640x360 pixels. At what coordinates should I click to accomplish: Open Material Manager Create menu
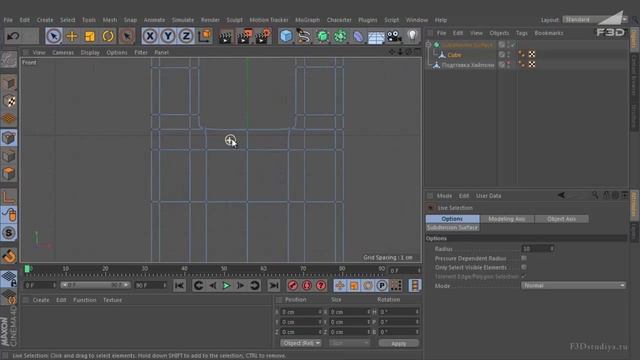[41, 300]
